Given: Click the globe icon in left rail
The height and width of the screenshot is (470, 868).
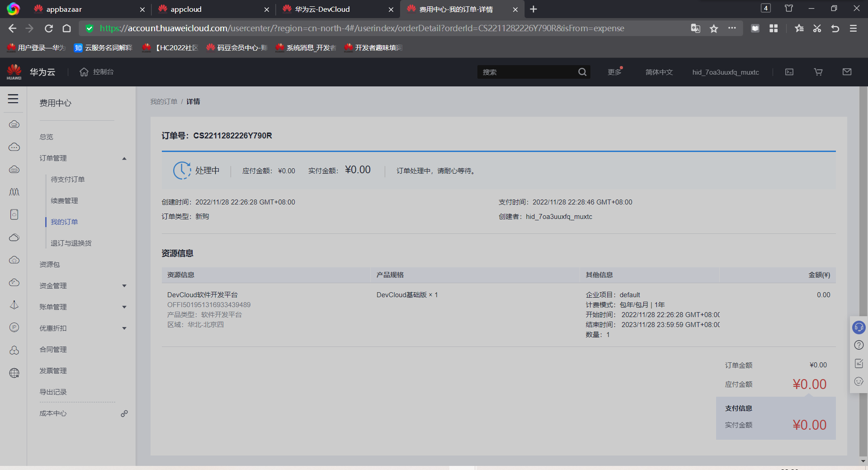Looking at the screenshot, I should (14, 373).
